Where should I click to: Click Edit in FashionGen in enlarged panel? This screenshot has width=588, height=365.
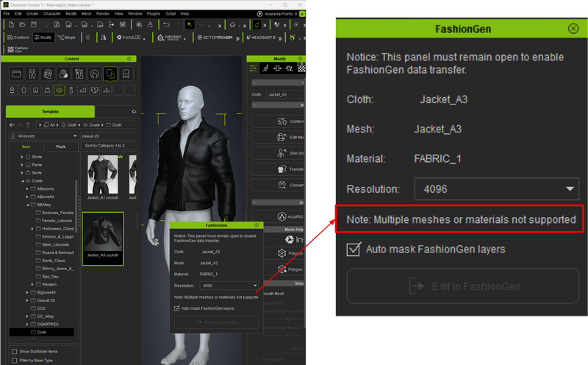click(x=463, y=286)
